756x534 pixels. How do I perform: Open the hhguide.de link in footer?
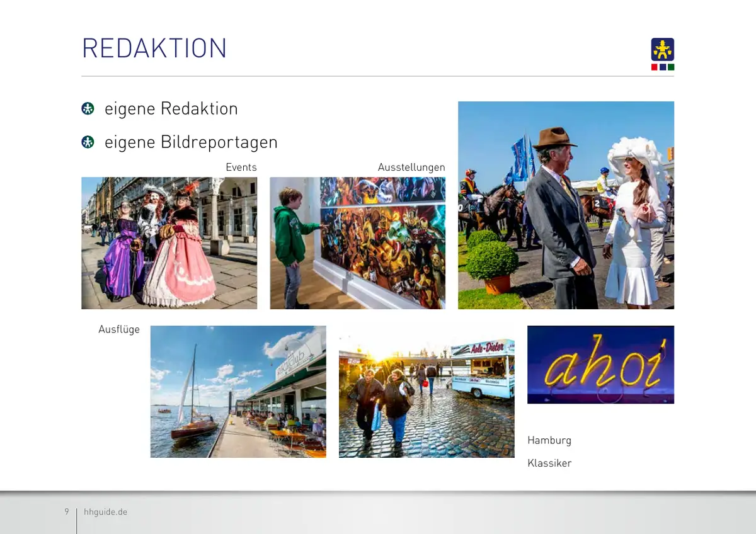[x=105, y=512]
